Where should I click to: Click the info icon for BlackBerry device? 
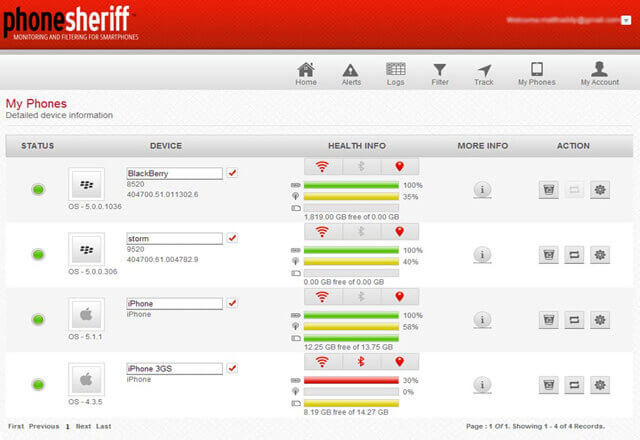click(x=482, y=189)
